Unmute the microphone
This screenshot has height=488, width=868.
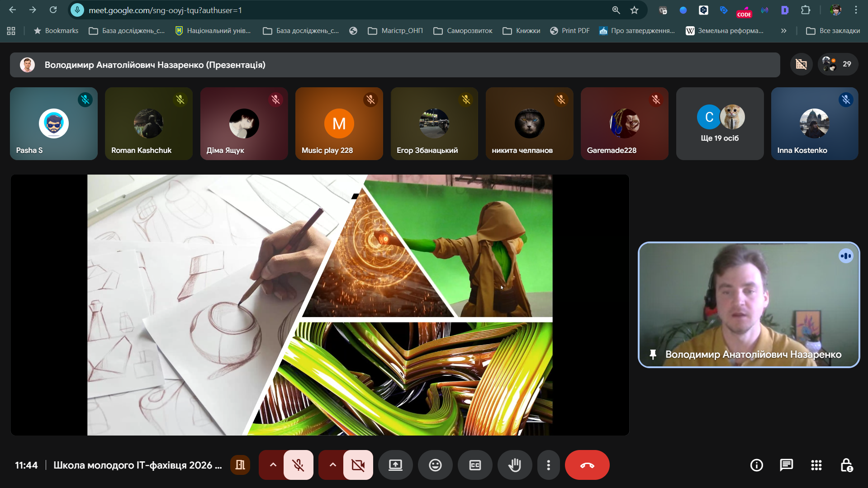tap(298, 465)
